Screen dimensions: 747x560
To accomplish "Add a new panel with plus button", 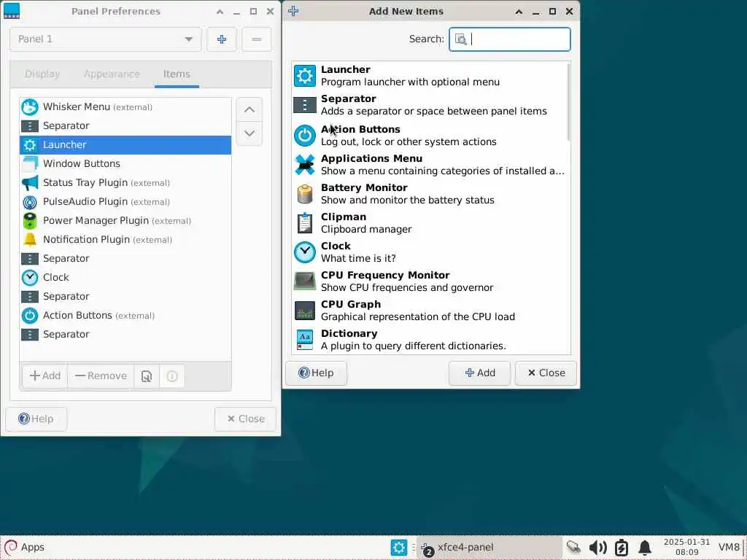I will pyautogui.click(x=222, y=39).
